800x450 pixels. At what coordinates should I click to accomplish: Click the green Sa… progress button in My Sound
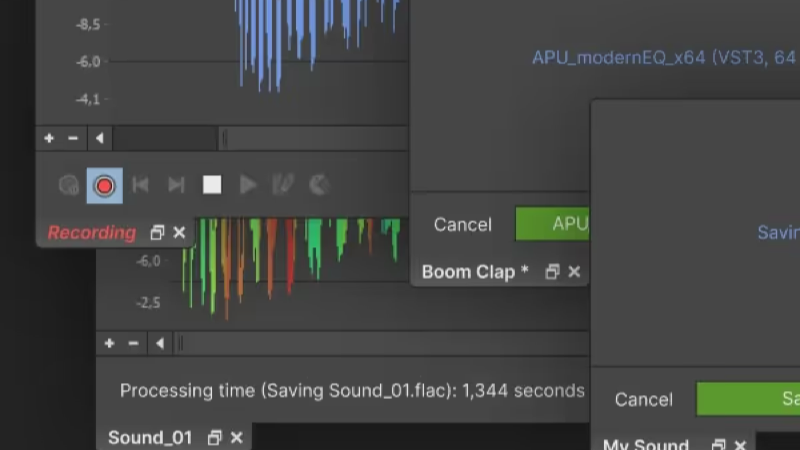pyautogui.click(x=748, y=398)
